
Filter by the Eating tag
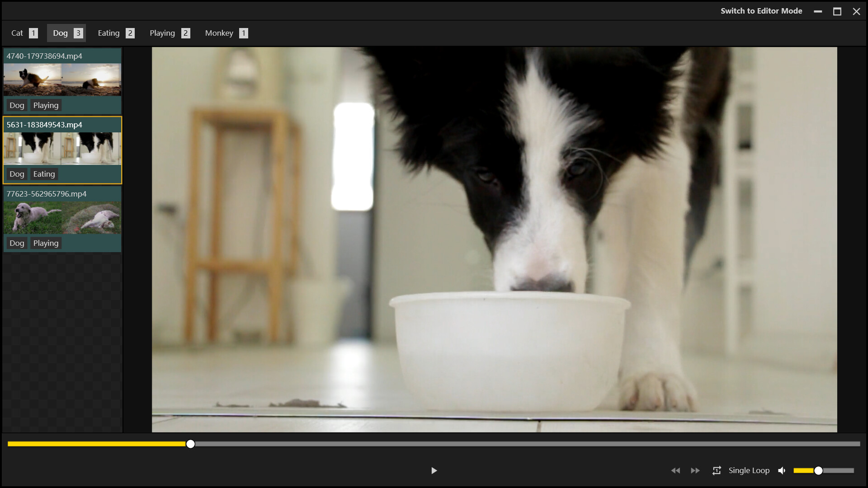pyautogui.click(x=116, y=33)
